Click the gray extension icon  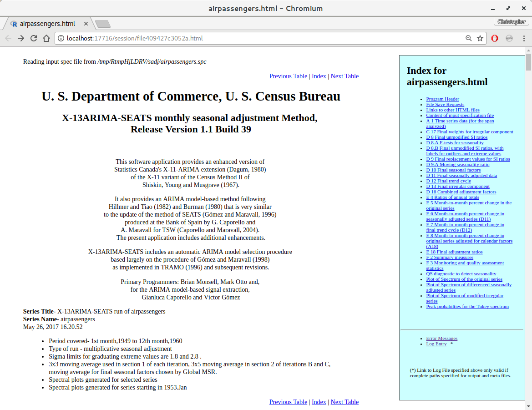pyautogui.click(x=509, y=38)
